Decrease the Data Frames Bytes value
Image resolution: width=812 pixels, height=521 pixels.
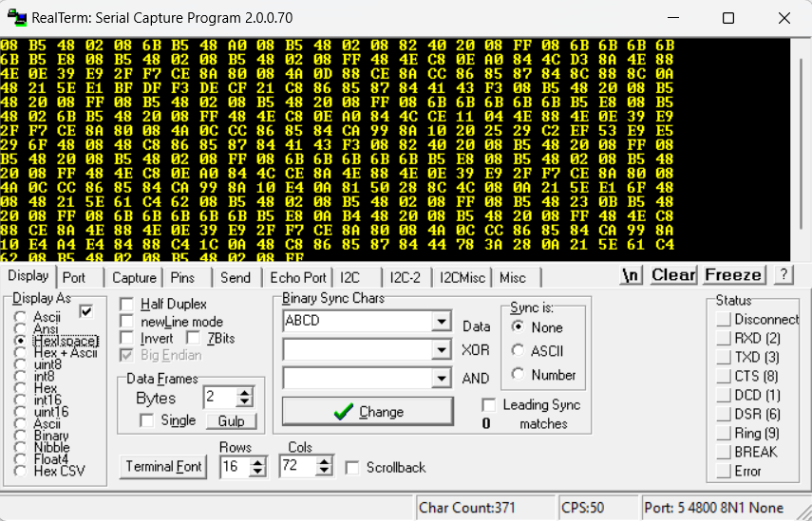[244, 402]
